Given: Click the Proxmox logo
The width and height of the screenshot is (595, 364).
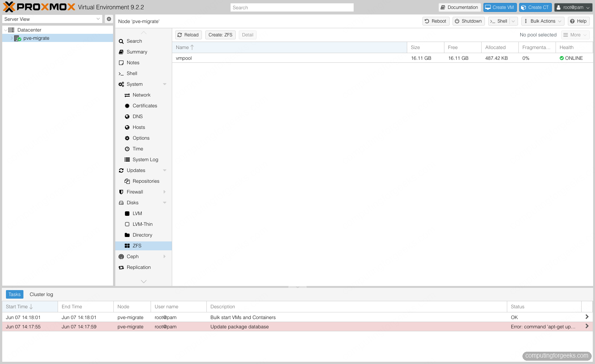Looking at the screenshot, I should pos(39,7).
